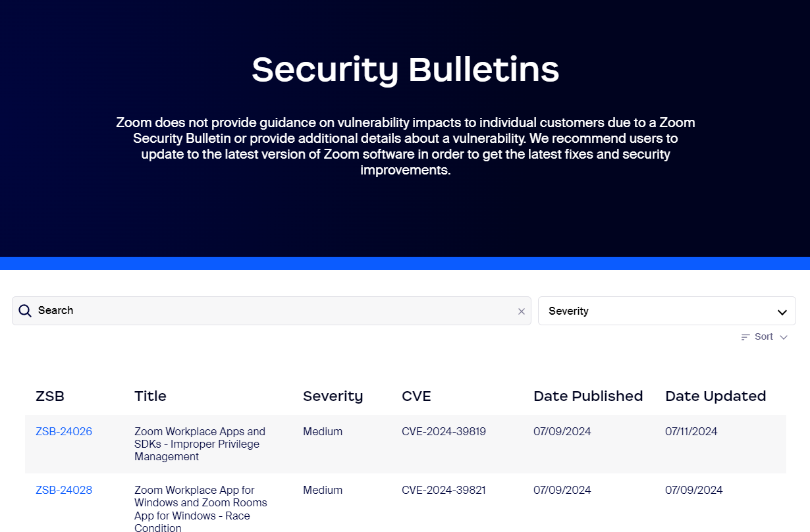This screenshot has width=810, height=532.
Task: Focus the Search input field
Action: coord(271,311)
